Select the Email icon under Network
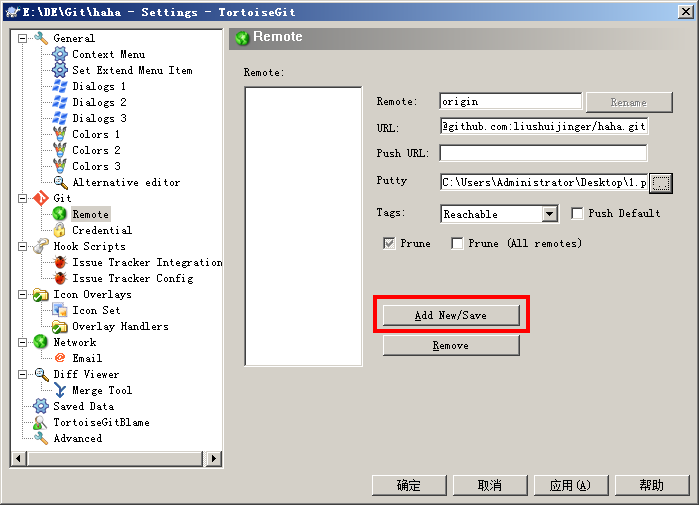This screenshot has width=699, height=505. pyautogui.click(x=60, y=358)
